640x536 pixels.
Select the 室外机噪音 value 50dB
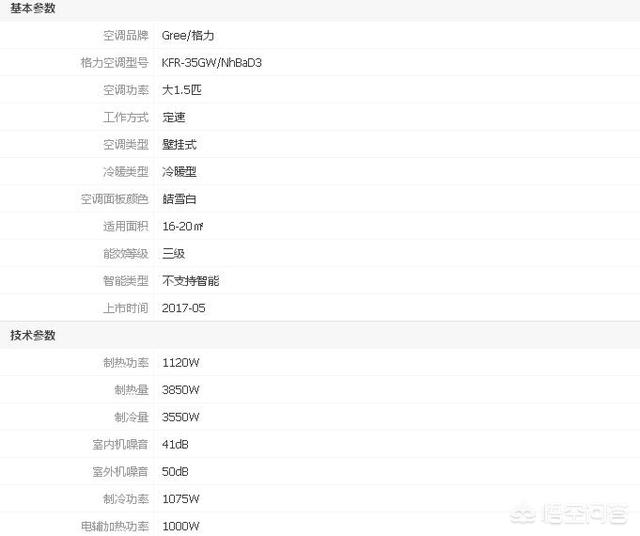click(175, 472)
